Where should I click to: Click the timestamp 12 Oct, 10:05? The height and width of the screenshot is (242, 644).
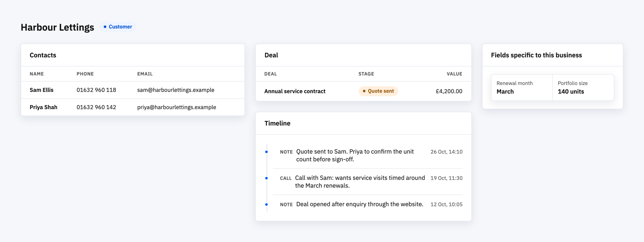(446, 204)
